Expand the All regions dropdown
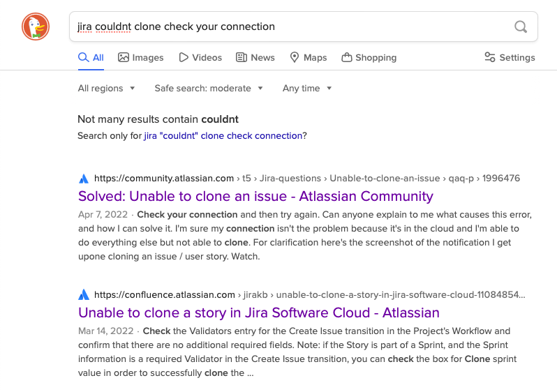 106,89
